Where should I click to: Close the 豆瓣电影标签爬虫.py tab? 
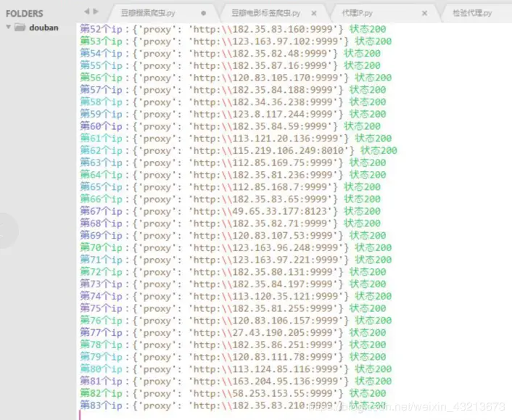(x=314, y=13)
